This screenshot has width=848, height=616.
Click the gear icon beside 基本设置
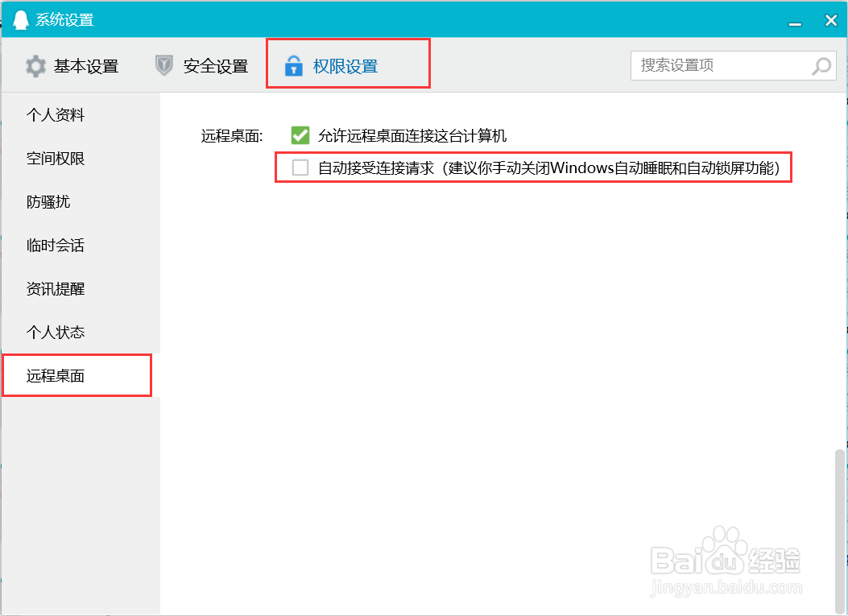coord(35,66)
